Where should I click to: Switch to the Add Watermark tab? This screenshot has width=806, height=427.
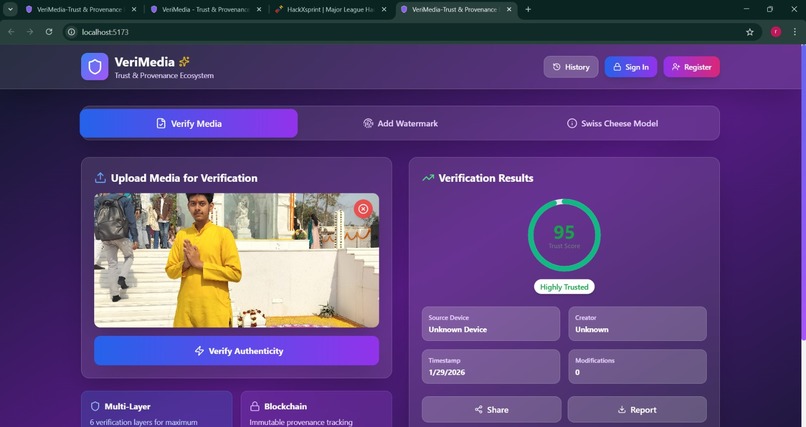(400, 123)
